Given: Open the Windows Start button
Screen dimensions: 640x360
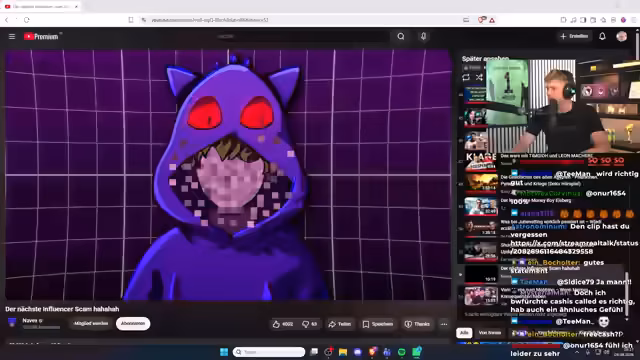Looking at the screenshot, I should pos(224,352).
